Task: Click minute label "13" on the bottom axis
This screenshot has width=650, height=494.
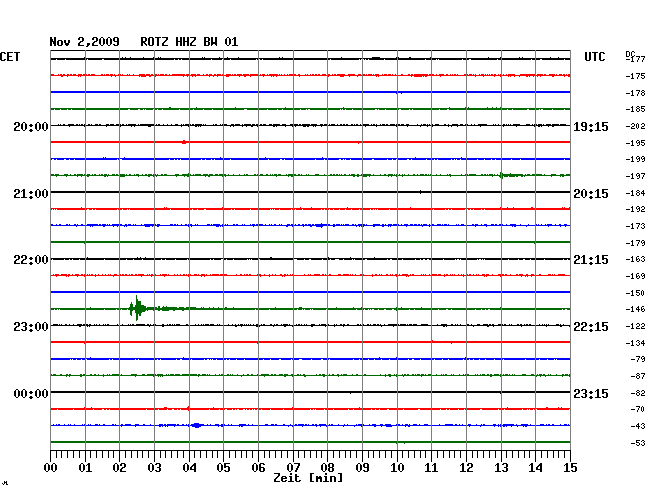Action: 501,467
